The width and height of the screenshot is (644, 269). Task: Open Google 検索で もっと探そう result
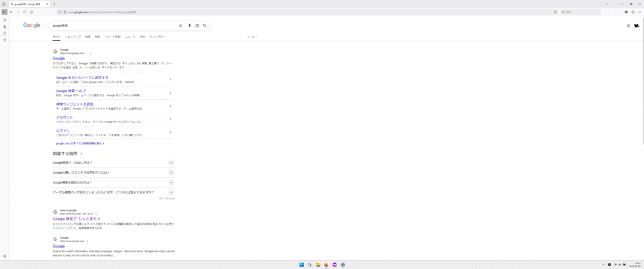76,219
